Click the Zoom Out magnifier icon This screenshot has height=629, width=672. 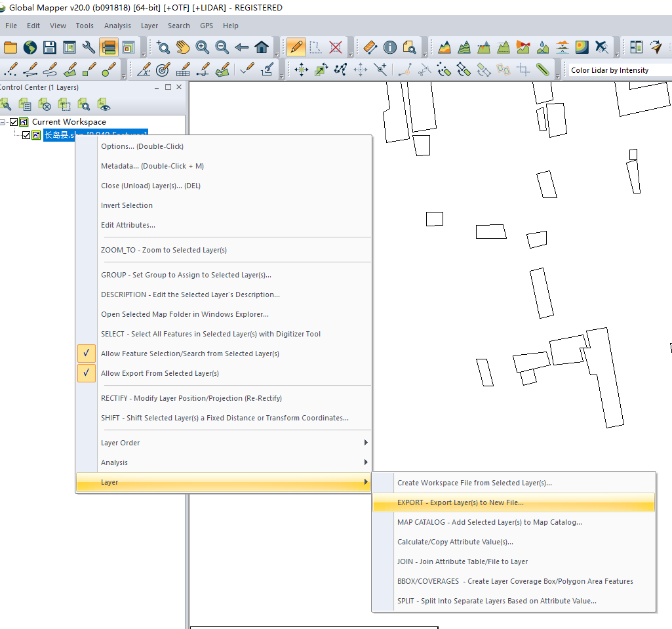tap(222, 47)
